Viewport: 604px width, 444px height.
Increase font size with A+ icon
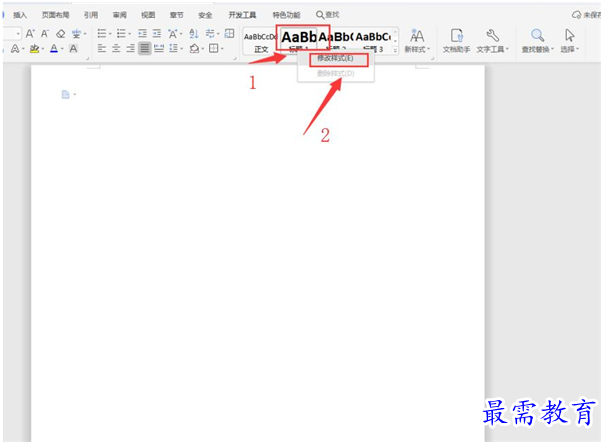(30, 34)
